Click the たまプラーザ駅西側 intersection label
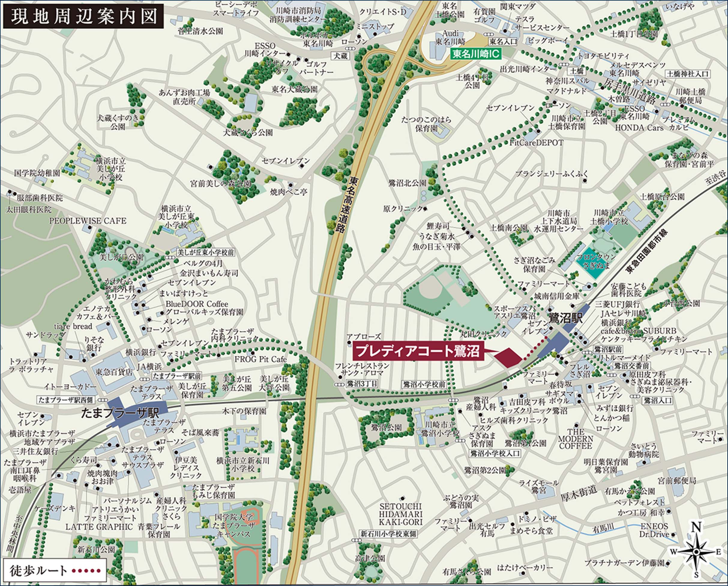This screenshot has height=586, width=728. click(65, 400)
